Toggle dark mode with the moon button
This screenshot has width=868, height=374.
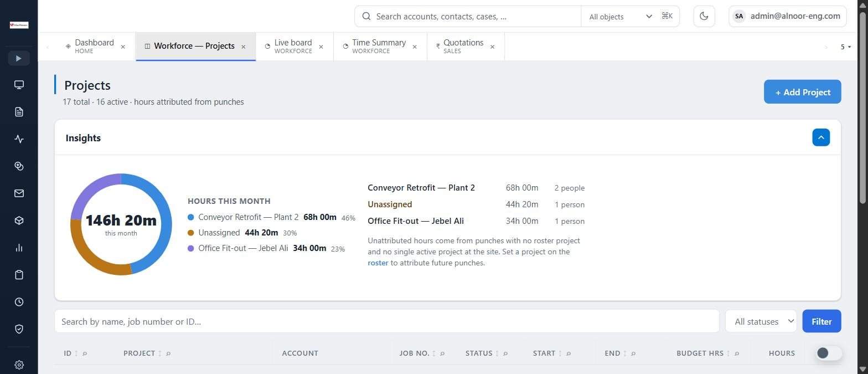[704, 16]
